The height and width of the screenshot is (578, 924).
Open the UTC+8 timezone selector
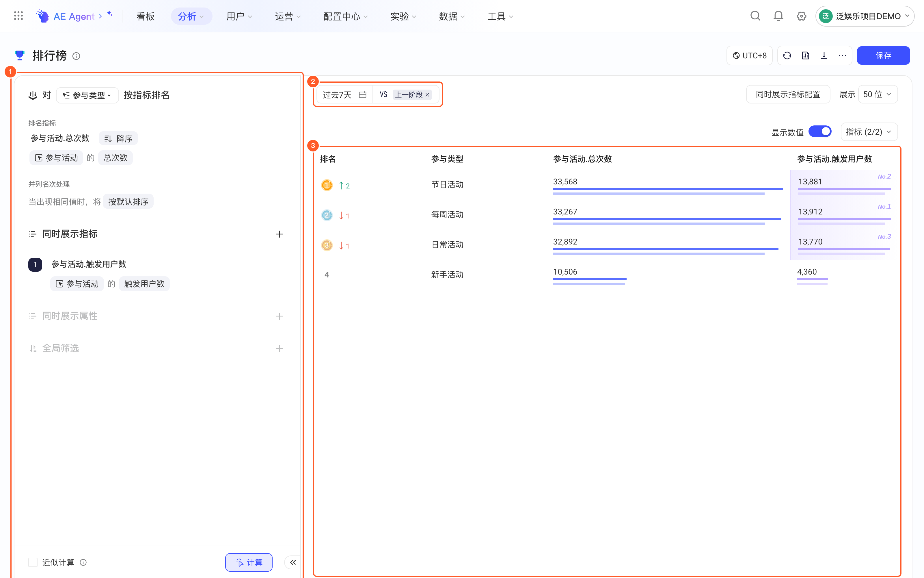[749, 55]
